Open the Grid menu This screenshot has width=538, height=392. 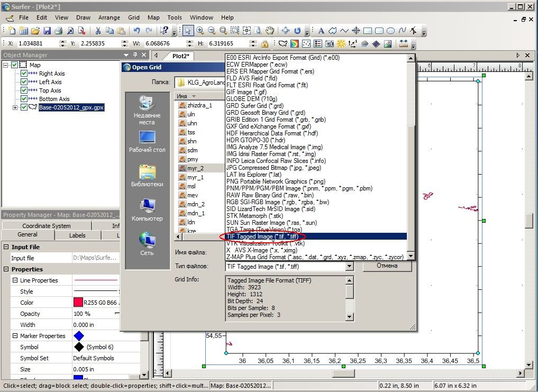click(134, 17)
